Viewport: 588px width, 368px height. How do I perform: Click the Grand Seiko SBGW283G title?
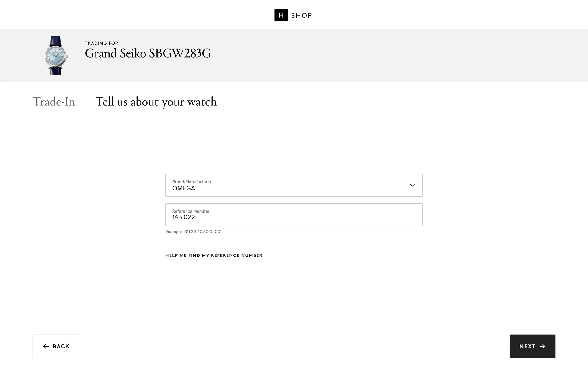(x=148, y=54)
